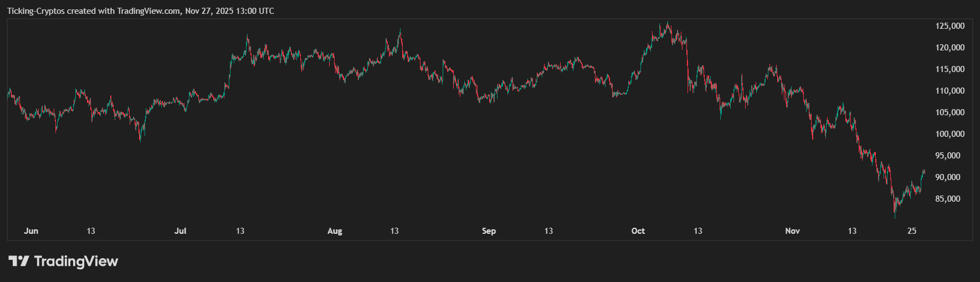
Task: Select the Nov time axis label
Action: pyautogui.click(x=792, y=231)
